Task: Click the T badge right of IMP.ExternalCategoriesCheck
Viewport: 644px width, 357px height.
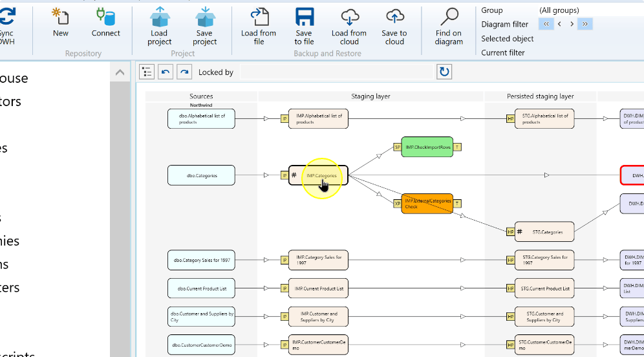Action: click(457, 203)
